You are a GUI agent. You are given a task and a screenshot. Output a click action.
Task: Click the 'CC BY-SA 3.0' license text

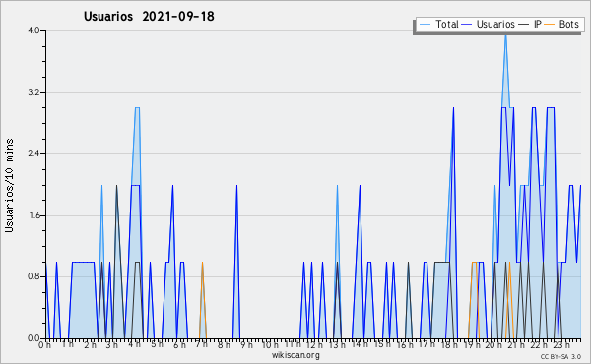click(560, 357)
